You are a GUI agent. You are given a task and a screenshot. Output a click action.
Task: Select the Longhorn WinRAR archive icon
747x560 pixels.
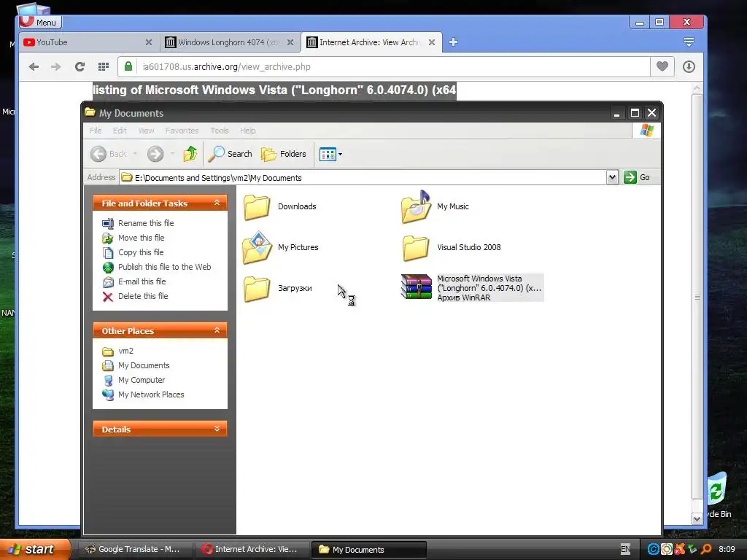pyautogui.click(x=416, y=287)
